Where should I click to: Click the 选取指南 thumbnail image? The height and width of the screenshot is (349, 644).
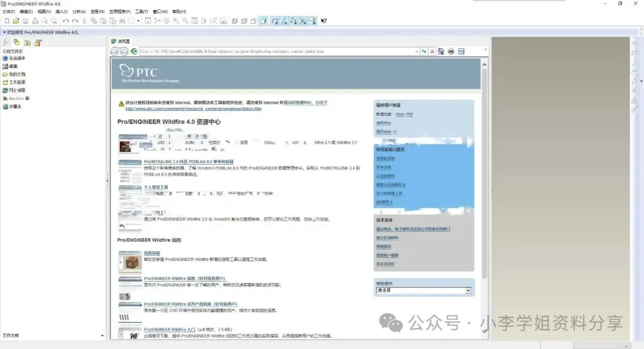point(130,262)
